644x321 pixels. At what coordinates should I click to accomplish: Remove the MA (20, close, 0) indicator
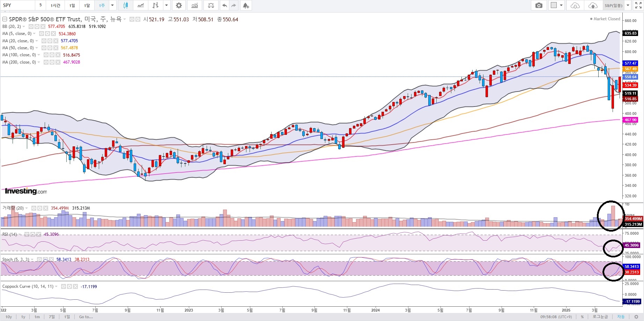pos(56,41)
